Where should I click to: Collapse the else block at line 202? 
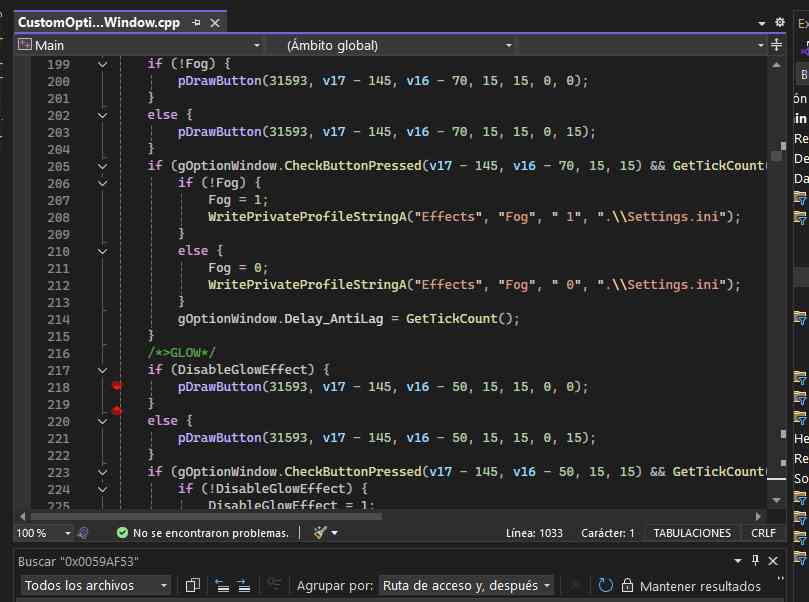tap(102, 116)
